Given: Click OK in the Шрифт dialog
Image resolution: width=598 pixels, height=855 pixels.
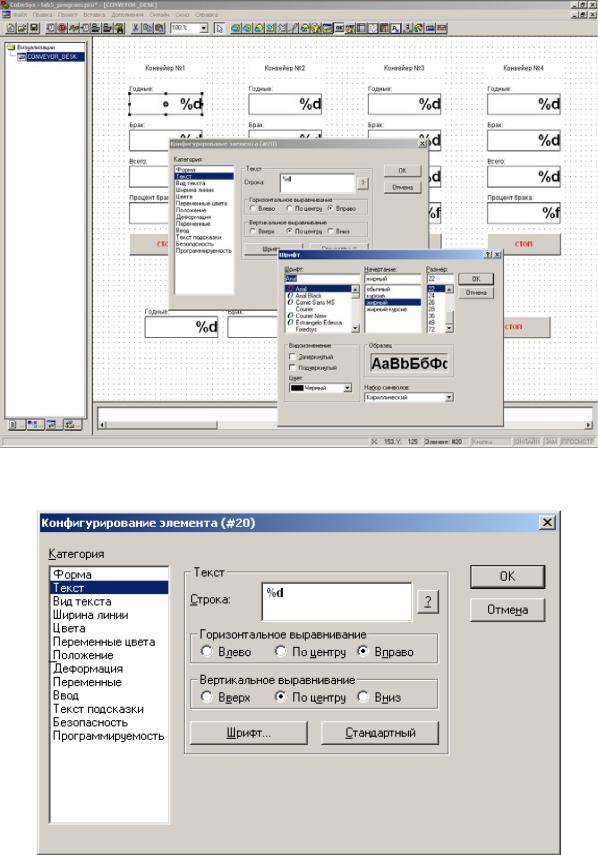Looking at the screenshot, I should point(476,279).
